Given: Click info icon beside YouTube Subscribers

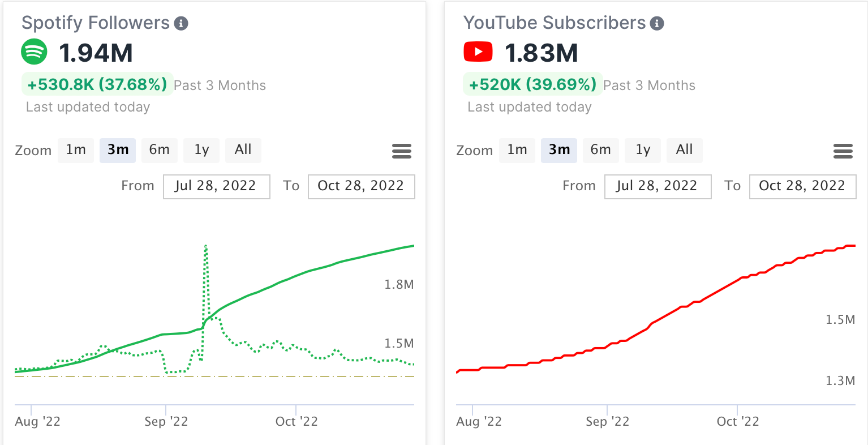Looking at the screenshot, I should pyautogui.click(x=657, y=24).
